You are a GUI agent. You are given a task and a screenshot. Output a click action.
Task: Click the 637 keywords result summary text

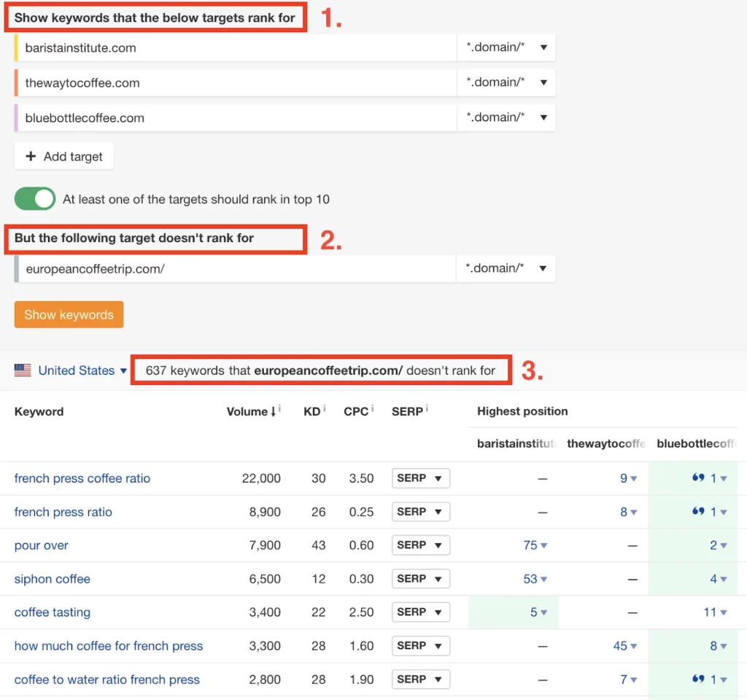320,370
